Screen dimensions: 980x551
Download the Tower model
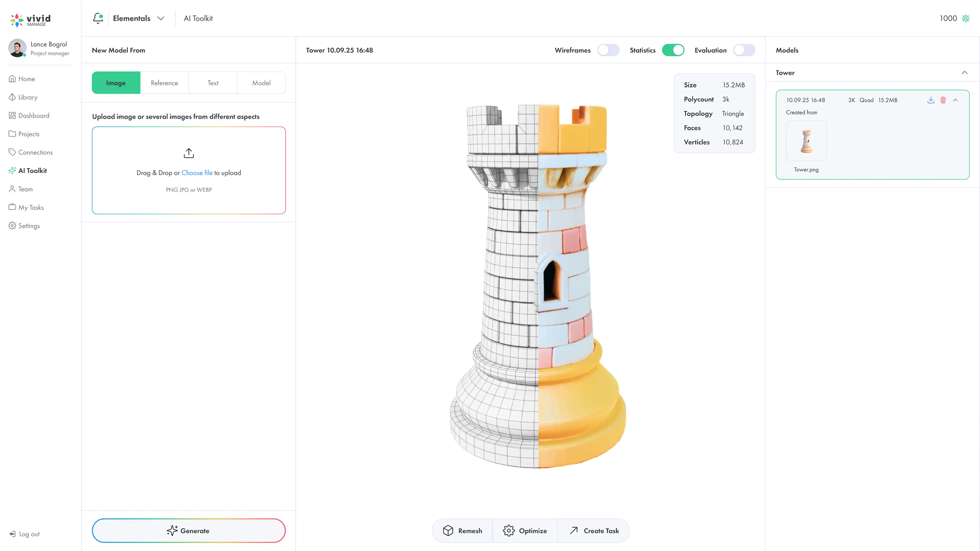930,100
